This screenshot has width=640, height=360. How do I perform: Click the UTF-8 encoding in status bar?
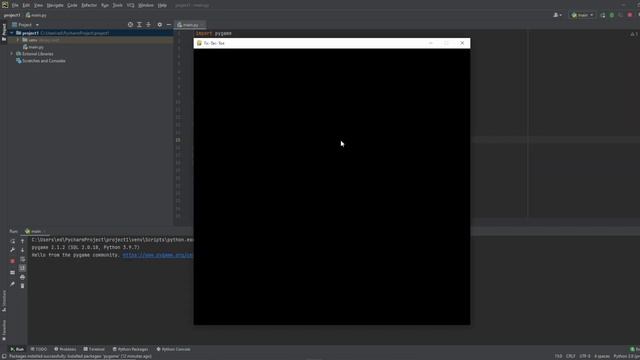[585, 356]
